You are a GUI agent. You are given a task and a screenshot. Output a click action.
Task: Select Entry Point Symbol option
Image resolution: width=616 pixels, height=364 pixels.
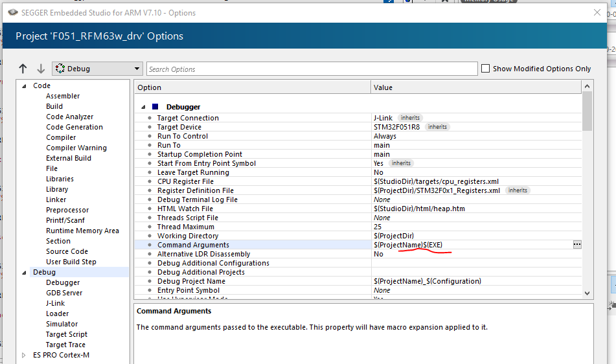click(x=188, y=290)
